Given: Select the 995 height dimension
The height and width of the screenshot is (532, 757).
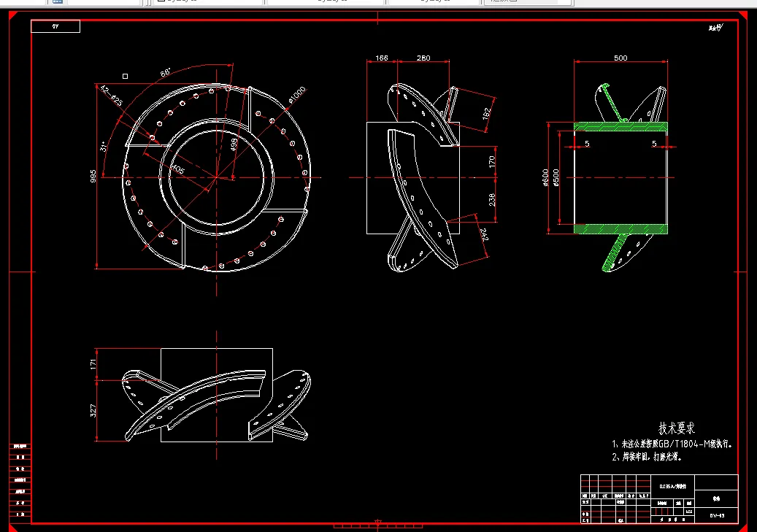Looking at the screenshot, I should coord(93,176).
